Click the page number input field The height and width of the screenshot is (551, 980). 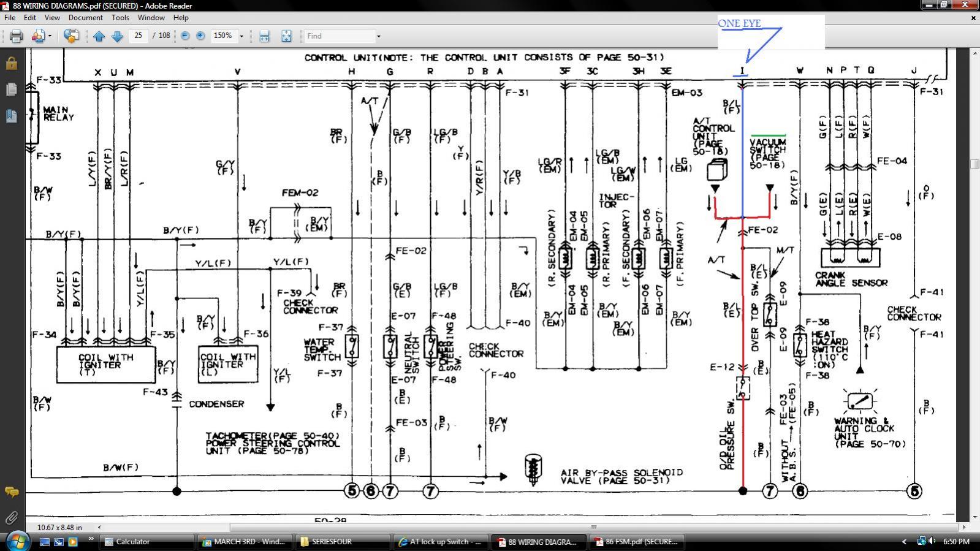tap(139, 36)
